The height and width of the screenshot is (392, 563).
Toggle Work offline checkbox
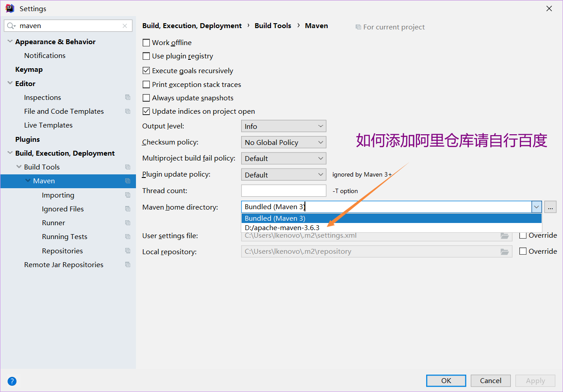[146, 43]
